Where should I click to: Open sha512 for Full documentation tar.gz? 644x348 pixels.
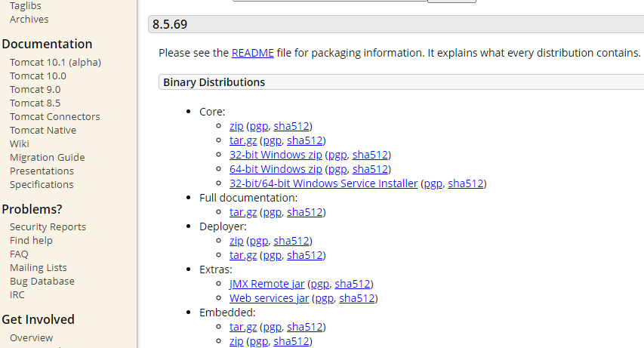(x=305, y=212)
